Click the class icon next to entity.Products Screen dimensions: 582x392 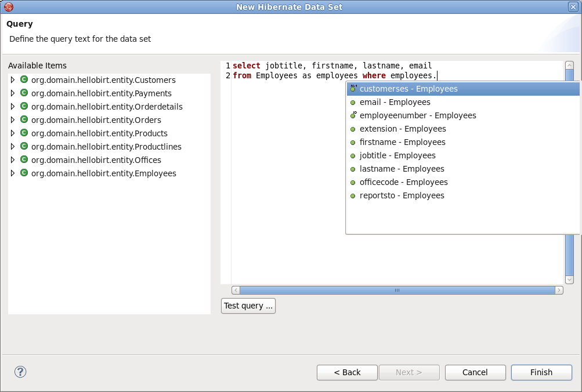pyautogui.click(x=24, y=133)
